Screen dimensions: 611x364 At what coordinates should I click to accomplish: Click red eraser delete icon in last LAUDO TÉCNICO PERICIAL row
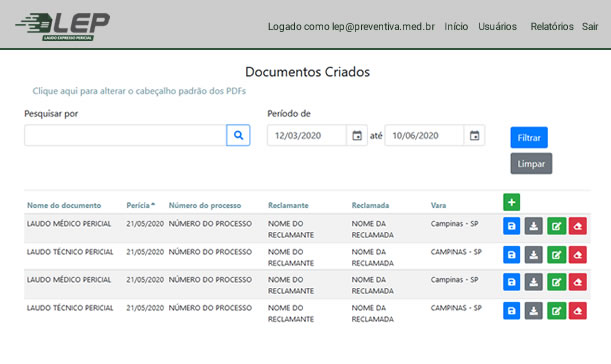577,311
